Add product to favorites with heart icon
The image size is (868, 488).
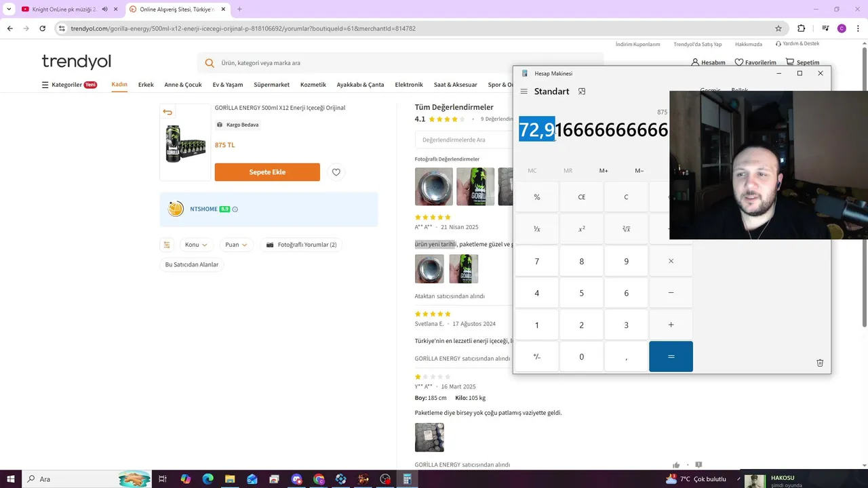(336, 172)
